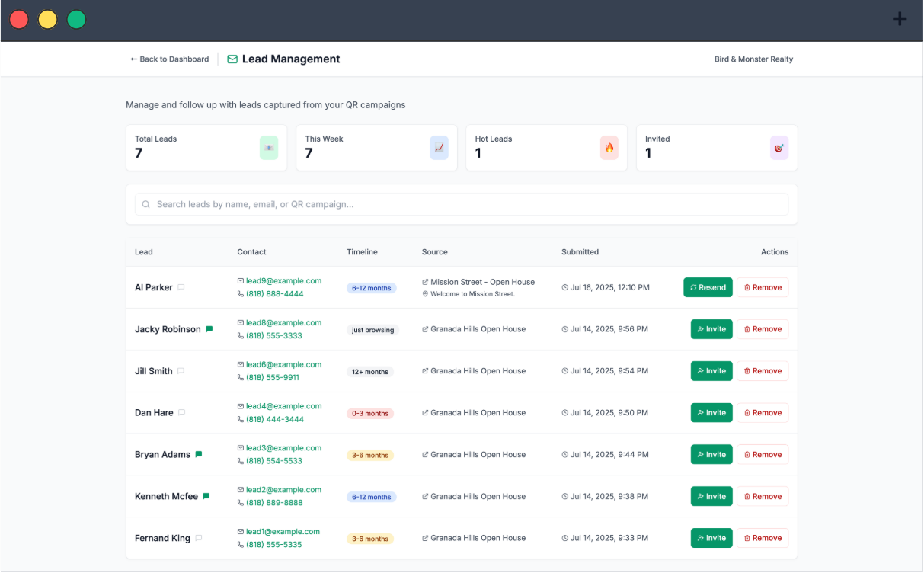Image resolution: width=924 pixels, height=573 pixels.
Task: Click the Hot Leads flame icon
Action: [x=609, y=148]
